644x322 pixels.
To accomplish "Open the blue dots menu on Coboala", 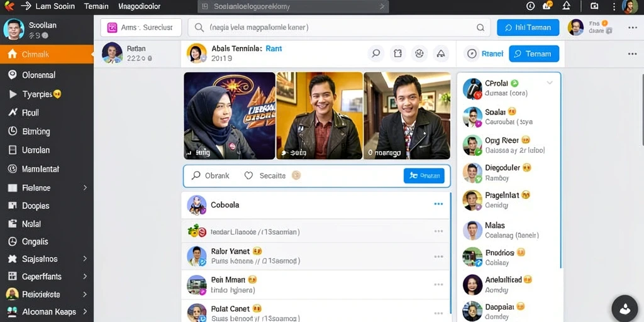I will click(x=438, y=204).
